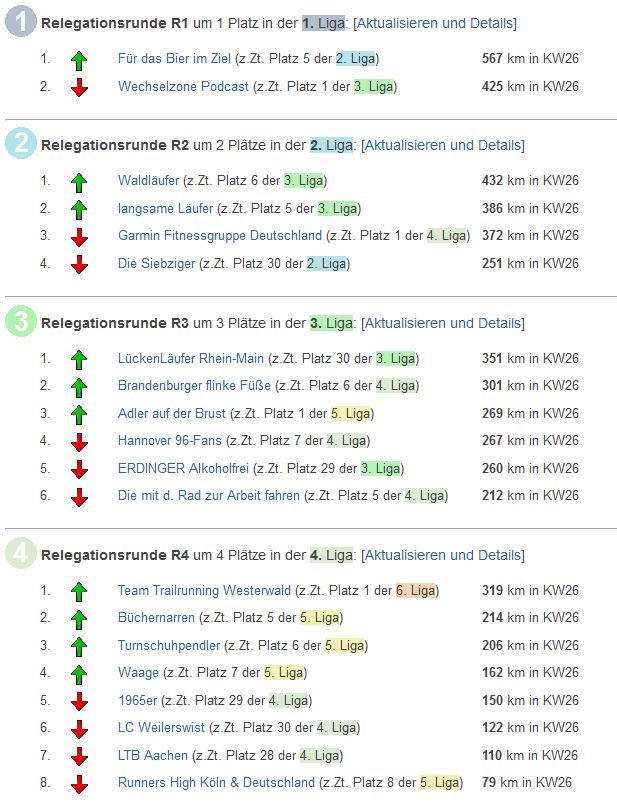617x804 pixels.
Task: Click green up arrow beside Für das Bier im Ziel
Action: pyautogui.click(x=80, y=60)
